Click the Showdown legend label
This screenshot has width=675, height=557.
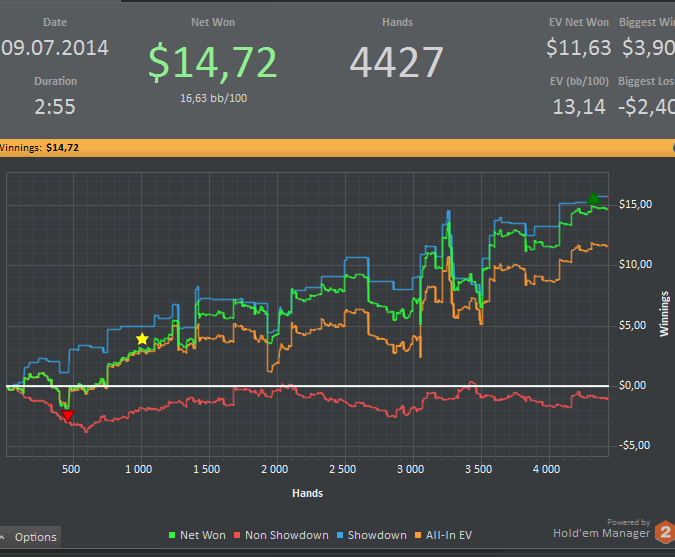(377, 535)
